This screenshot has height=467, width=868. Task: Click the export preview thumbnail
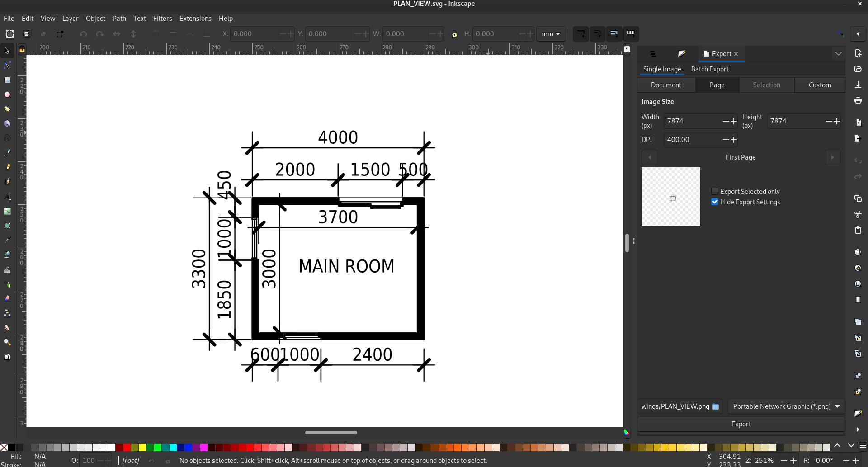671,197
